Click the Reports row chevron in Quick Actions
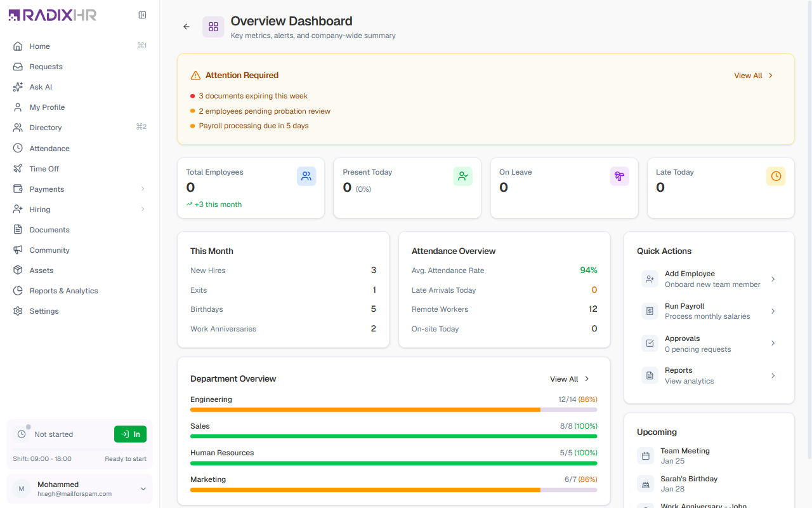Screen dimensions: 812x508 pyautogui.click(x=773, y=376)
